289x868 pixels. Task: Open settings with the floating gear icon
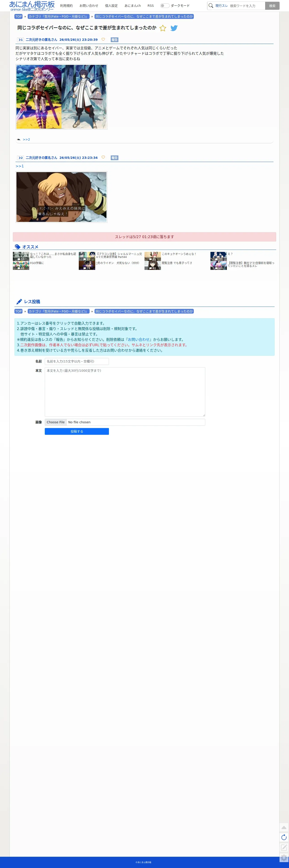pos(284,858)
